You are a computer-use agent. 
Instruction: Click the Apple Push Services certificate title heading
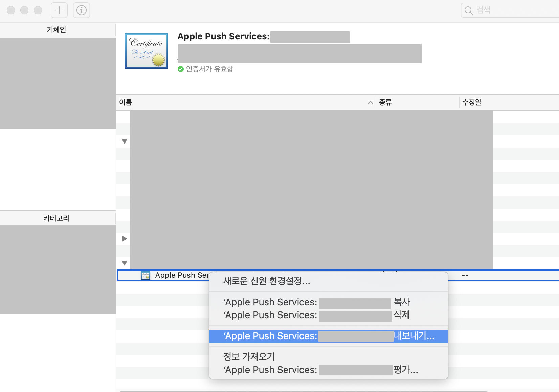pyautogui.click(x=223, y=36)
